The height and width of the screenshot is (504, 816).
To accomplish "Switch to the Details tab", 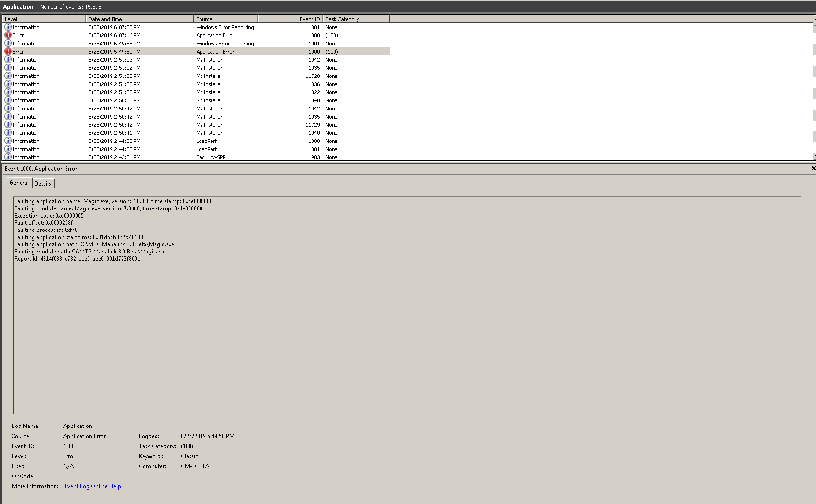I will pos(43,184).
